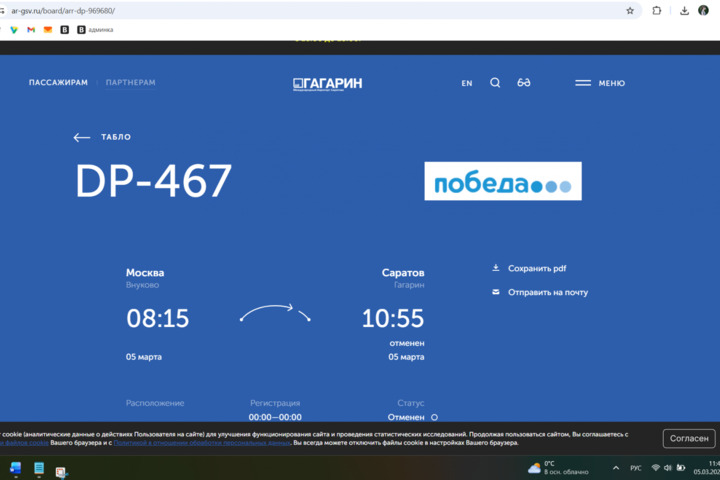
Task: Open browser extensions puzzle icon
Action: (x=657, y=11)
